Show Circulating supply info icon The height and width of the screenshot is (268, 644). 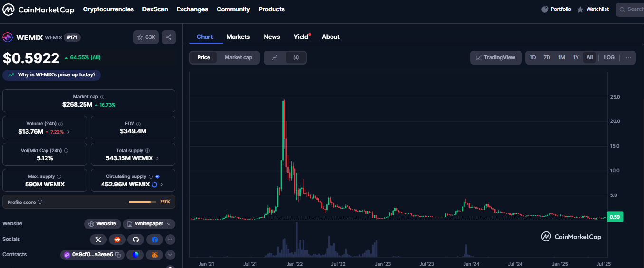pyautogui.click(x=151, y=176)
